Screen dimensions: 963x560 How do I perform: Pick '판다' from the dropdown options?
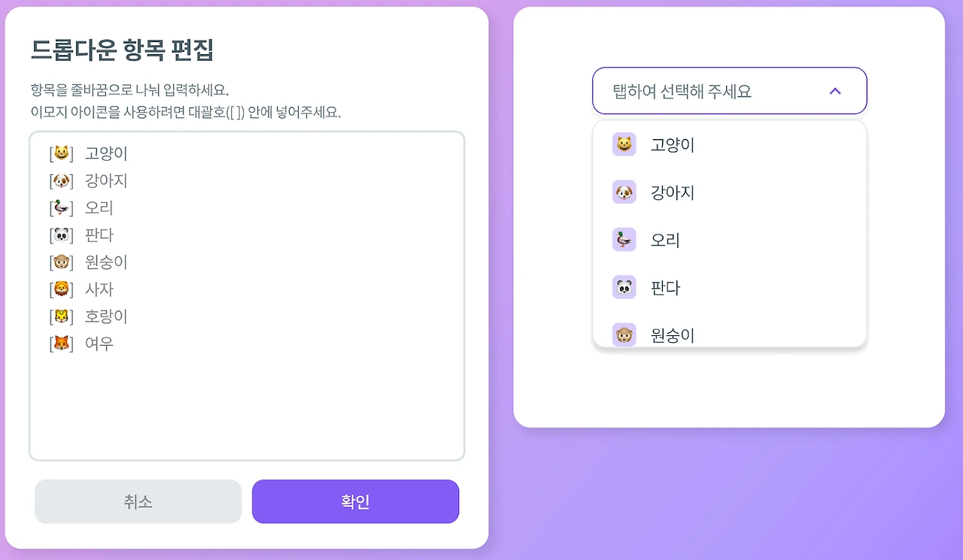pyautogui.click(x=665, y=287)
